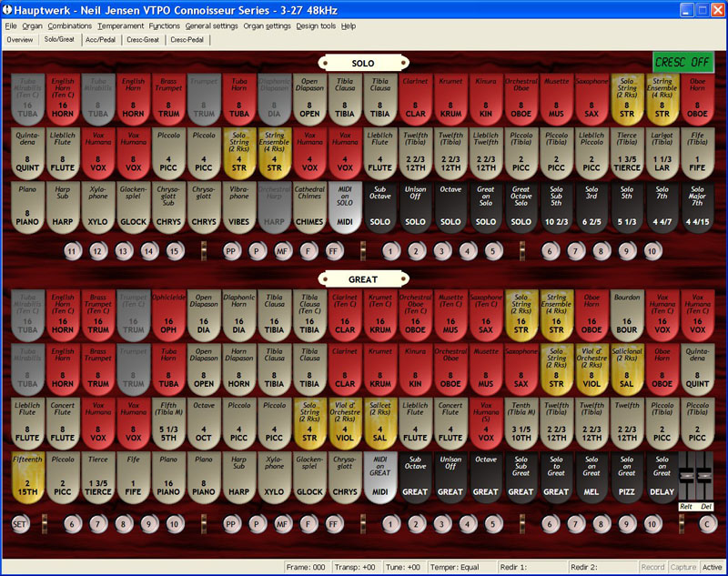Push the Solo division piston 15

click(x=174, y=251)
